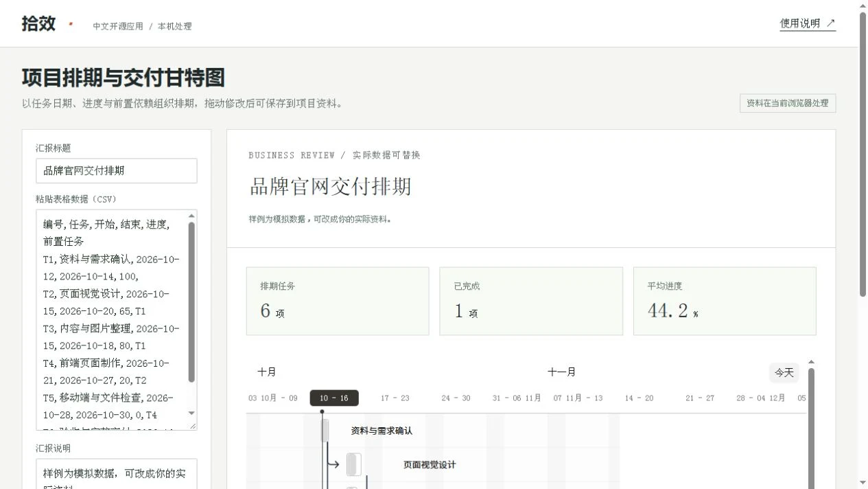Click the 十月 month header
Image resolution: width=868 pixels, height=489 pixels.
(x=267, y=372)
